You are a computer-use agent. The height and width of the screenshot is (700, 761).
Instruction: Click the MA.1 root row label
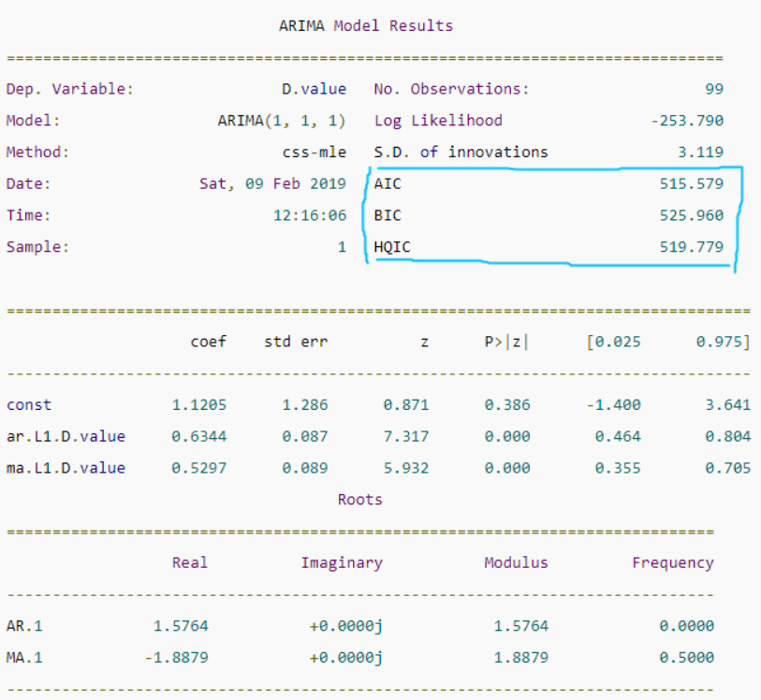click(x=25, y=658)
